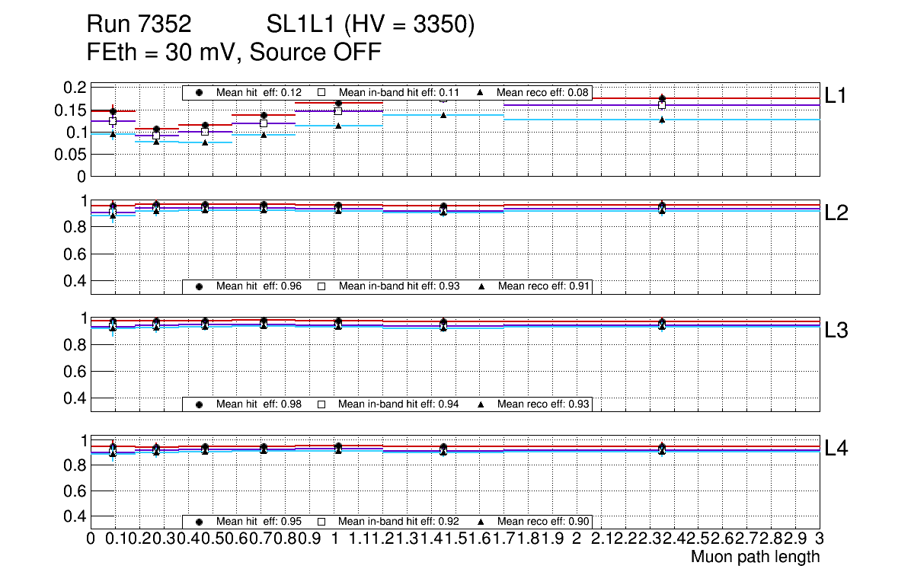Select the open square marker in the L3 legend
911x588 pixels.
click(321, 404)
